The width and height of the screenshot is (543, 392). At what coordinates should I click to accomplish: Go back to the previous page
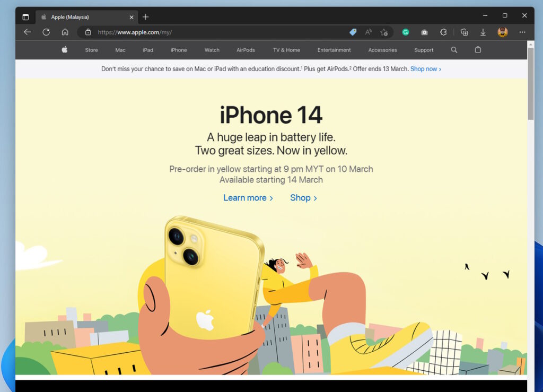(x=28, y=32)
